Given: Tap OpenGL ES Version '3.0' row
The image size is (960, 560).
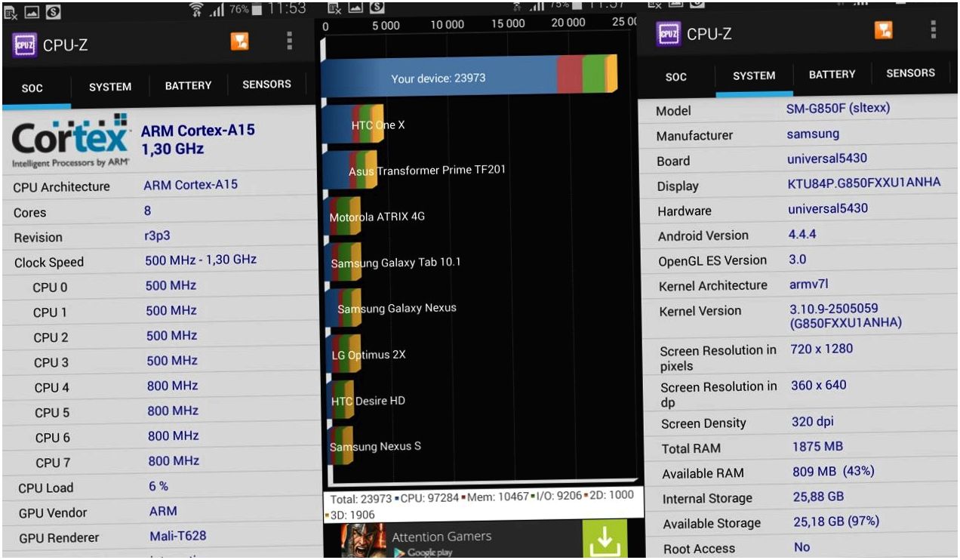Looking at the screenshot, I should [798, 260].
